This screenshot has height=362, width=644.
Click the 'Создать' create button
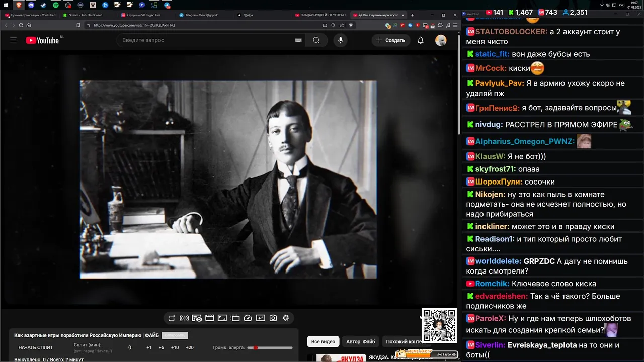390,40
